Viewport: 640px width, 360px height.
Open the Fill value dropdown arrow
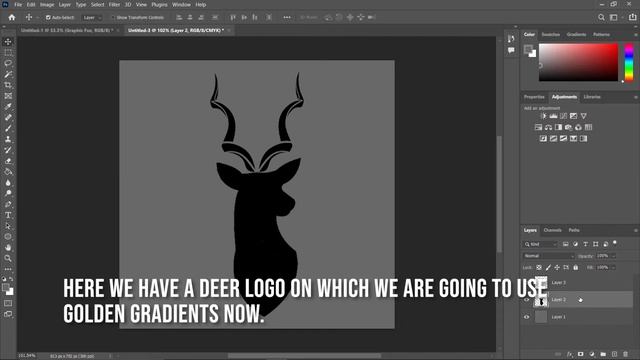[613, 268]
